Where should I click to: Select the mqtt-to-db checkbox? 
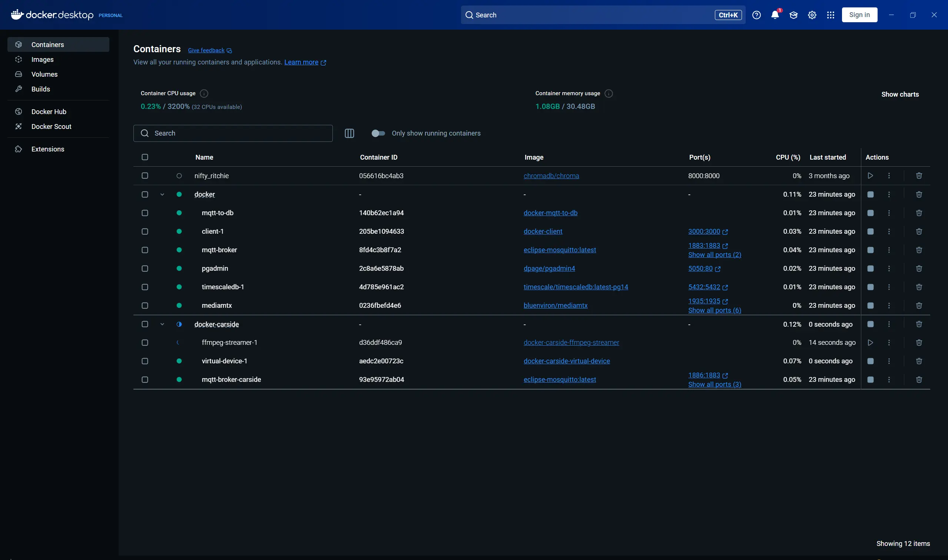(x=145, y=213)
